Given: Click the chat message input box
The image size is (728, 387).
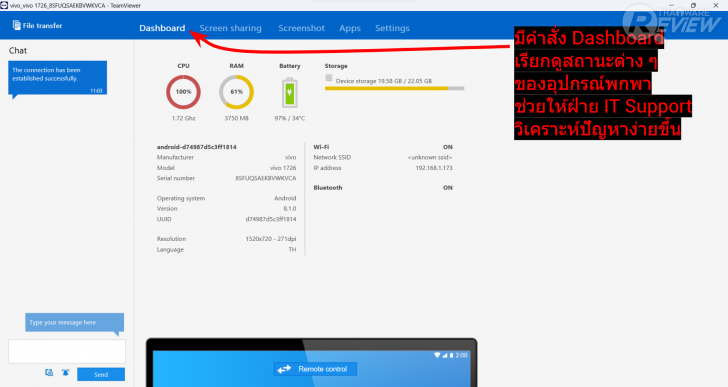Looking at the screenshot, I should pyautogui.click(x=67, y=351).
